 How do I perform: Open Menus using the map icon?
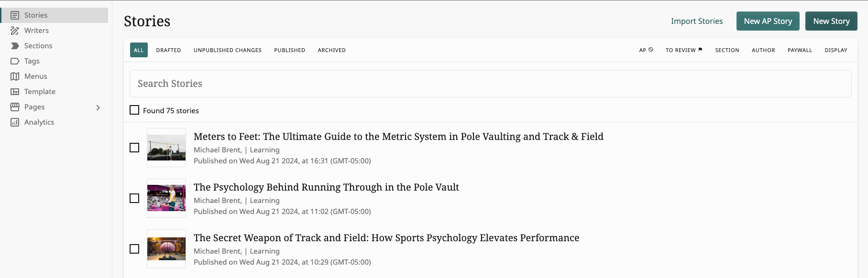click(15, 76)
